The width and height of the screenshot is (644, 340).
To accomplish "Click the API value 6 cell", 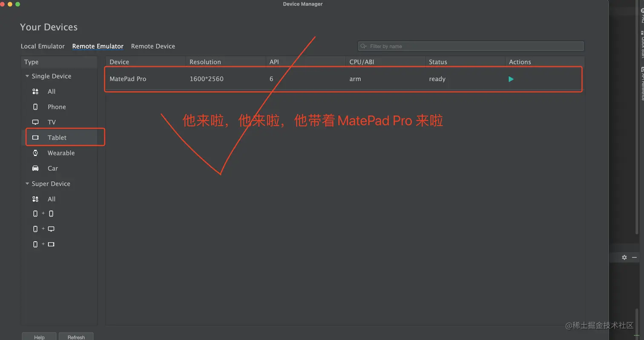I will (271, 79).
